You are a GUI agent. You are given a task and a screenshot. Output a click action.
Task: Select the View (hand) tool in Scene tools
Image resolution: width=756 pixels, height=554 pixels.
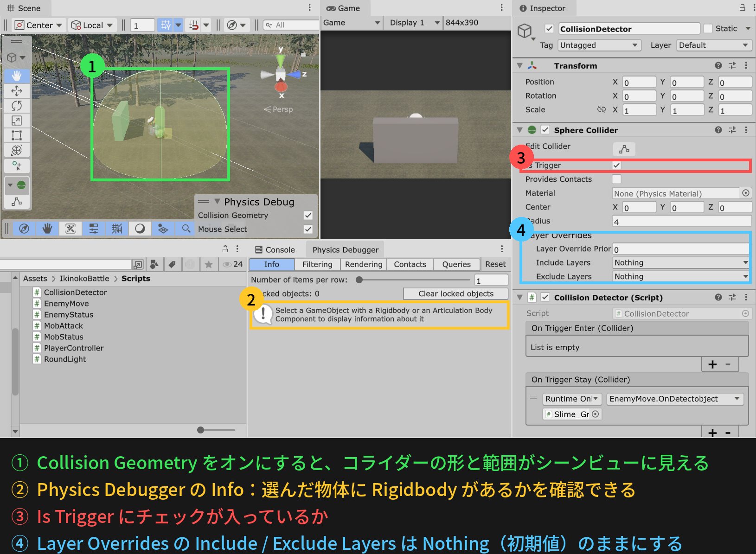tap(17, 76)
